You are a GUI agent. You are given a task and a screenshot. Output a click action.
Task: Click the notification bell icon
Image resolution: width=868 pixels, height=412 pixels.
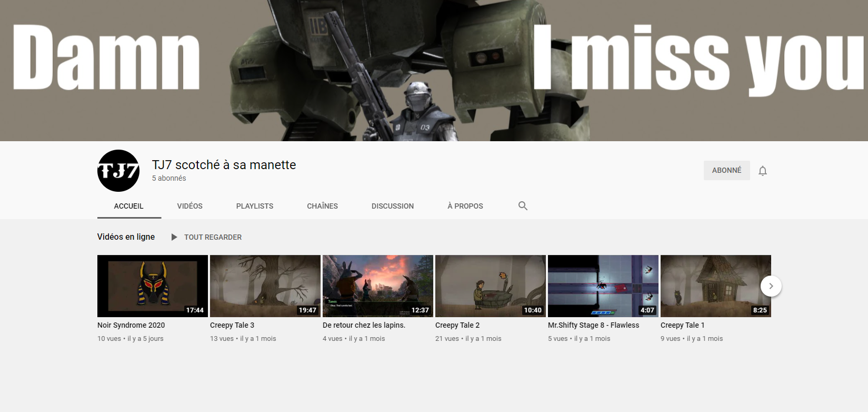tap(763, 171)
